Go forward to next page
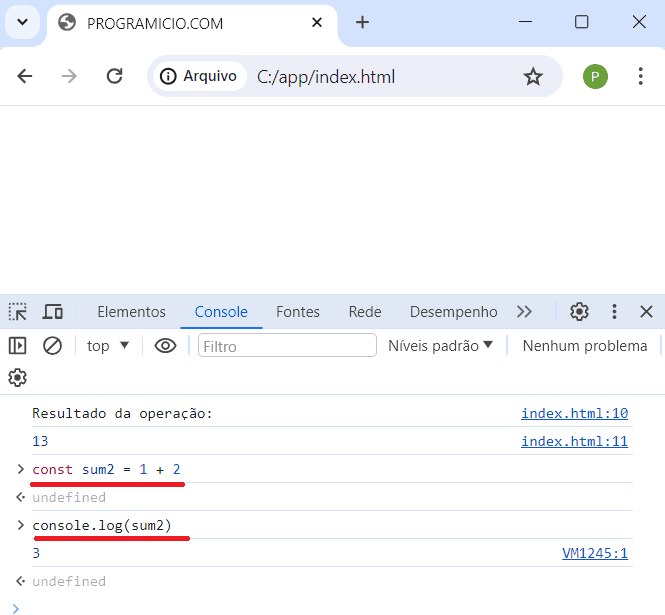Image resolution: width=665 pixels, height=615 pixels. 69,76
